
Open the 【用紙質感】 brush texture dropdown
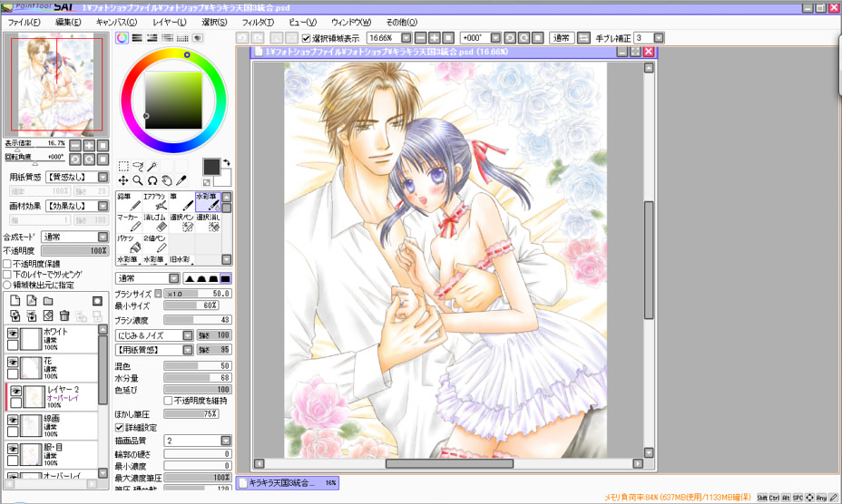(x=188, y=350)
